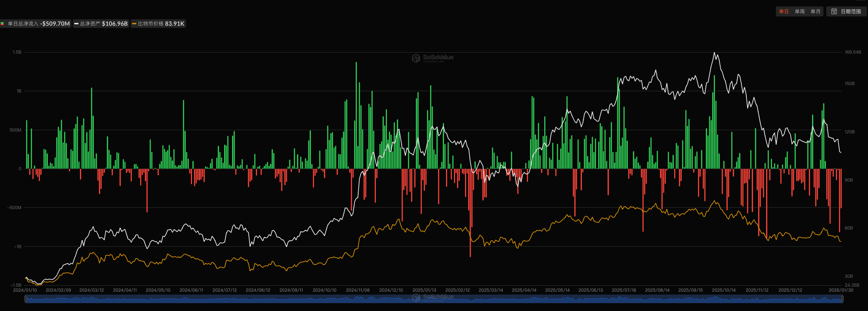Click the calendar icon beside 日期范围

point(834,11)
